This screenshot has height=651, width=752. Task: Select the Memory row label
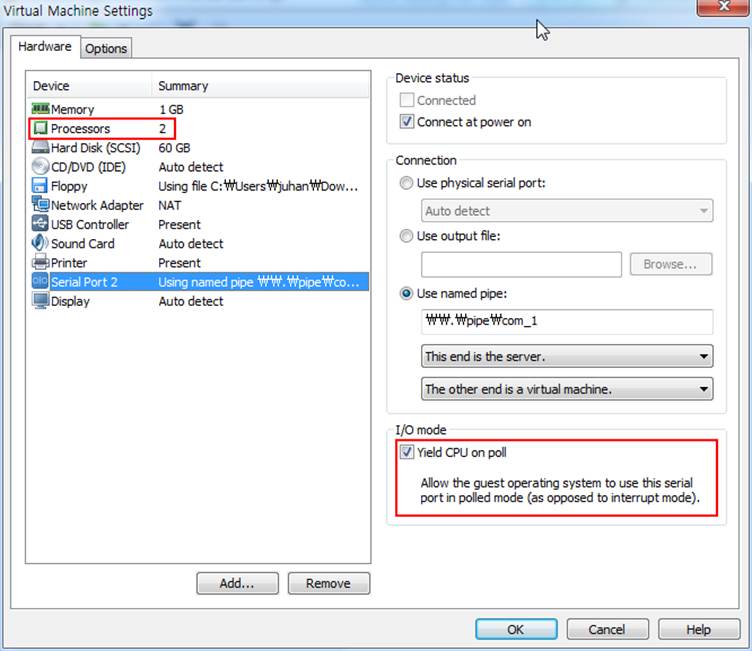point(72,109)
